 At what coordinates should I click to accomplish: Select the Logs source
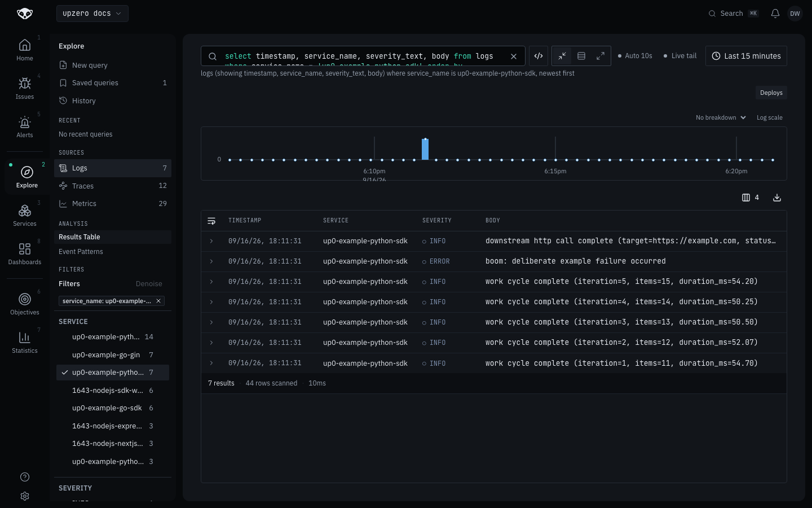pos(113,168)
